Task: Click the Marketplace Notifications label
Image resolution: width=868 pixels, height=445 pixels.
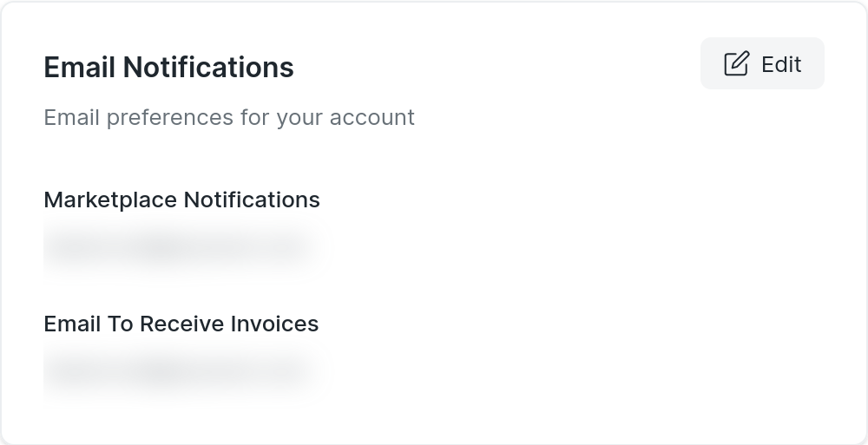Action: [x=181, y=200]
